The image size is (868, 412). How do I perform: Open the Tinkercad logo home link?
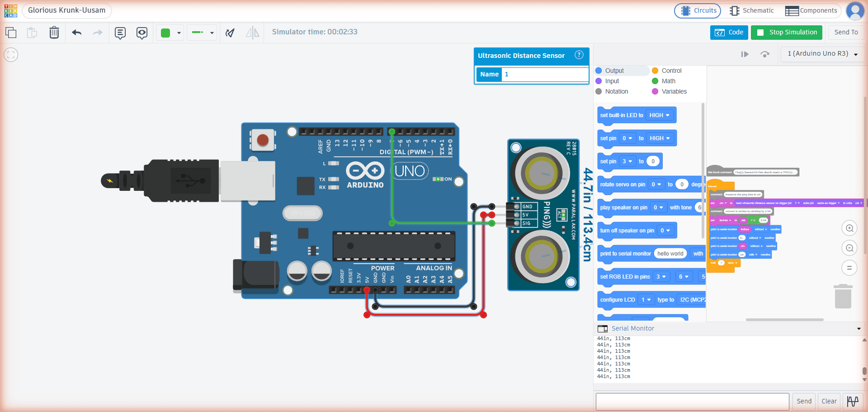click(11, 11)
